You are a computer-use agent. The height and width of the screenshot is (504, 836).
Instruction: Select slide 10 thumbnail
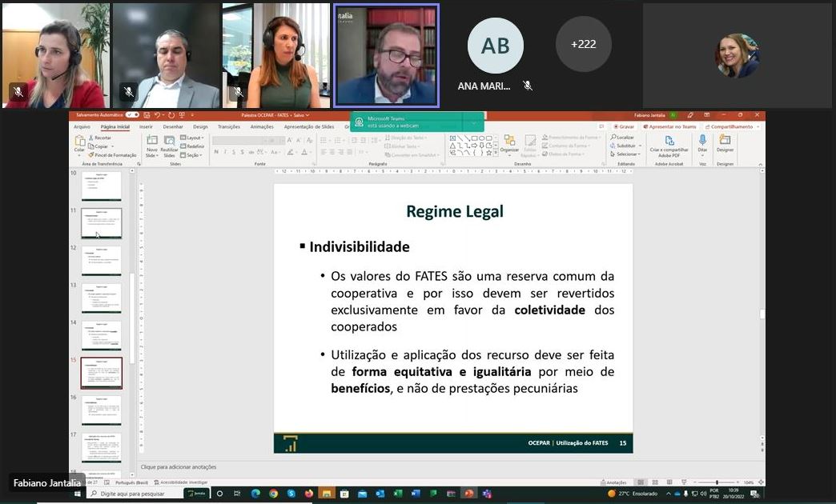(102, 186)
